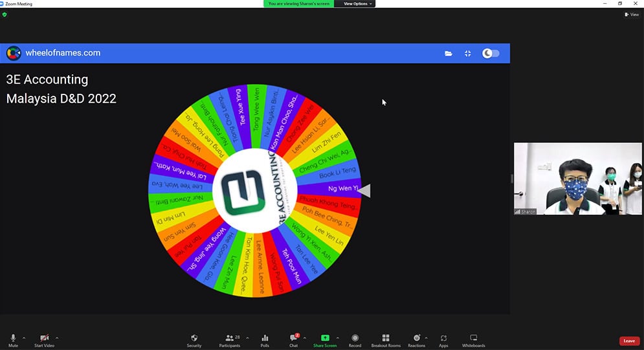Click Start Video camera icon
This screenshot has height=350, width=644.
click(44, 340)
